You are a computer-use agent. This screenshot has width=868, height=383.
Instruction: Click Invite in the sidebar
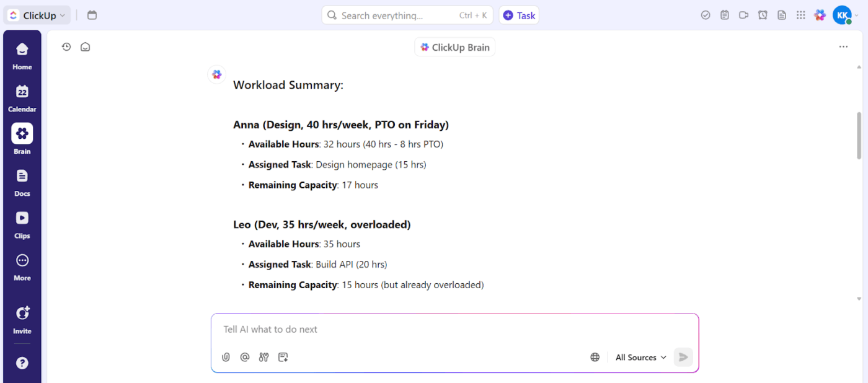pos(22,320)
